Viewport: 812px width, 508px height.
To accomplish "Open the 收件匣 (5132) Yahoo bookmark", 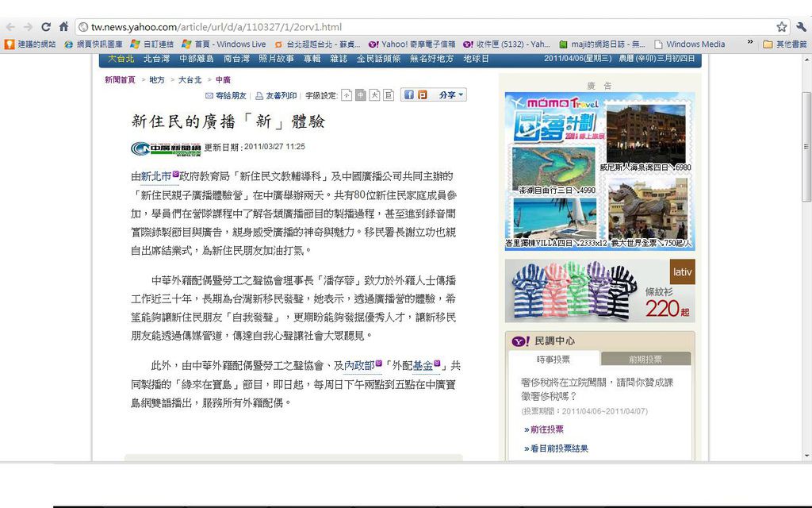I will coord(507,44).
